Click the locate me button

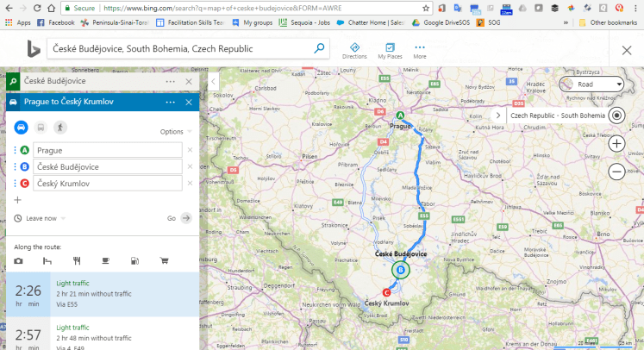click(617, 116)
